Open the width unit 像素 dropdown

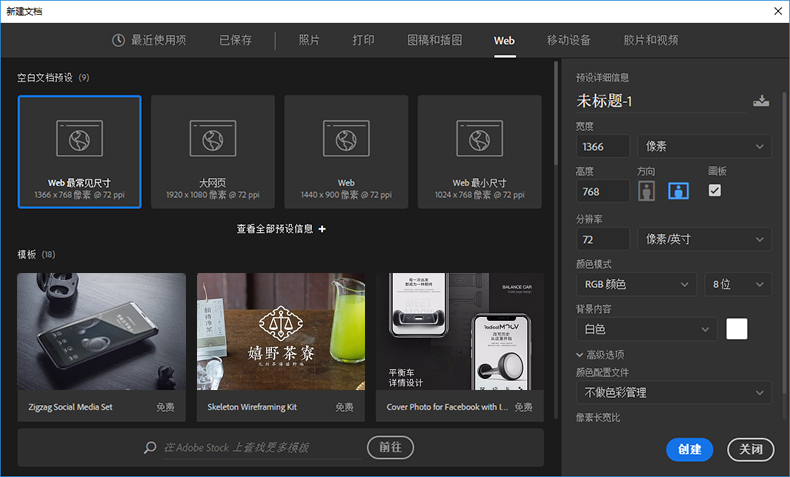pyautogui.click(x=704, y=147)
